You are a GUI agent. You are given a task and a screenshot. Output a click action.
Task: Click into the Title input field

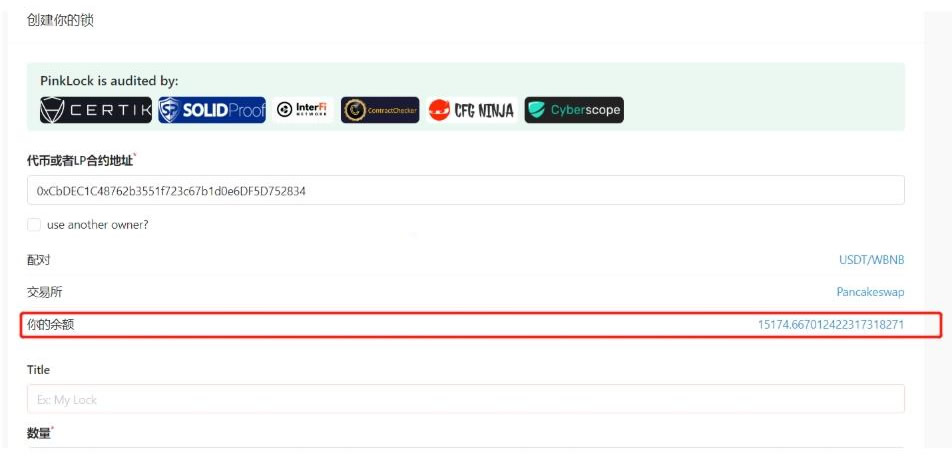(x=466, y=399)
